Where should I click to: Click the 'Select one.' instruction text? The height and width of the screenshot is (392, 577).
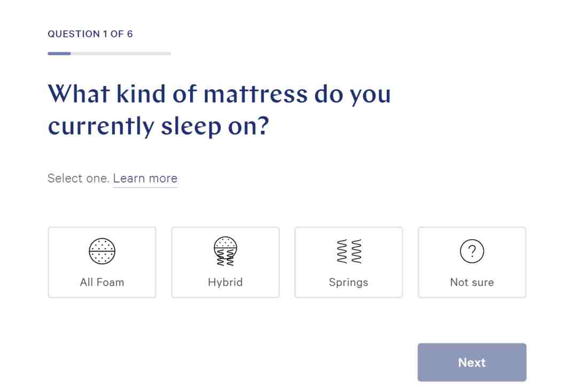pos(79,178)
